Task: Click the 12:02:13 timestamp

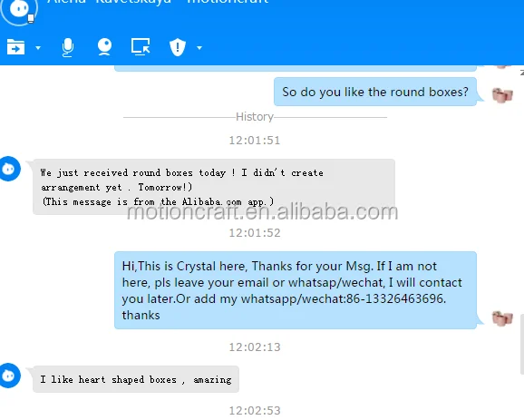Action: tap(255, 347)
